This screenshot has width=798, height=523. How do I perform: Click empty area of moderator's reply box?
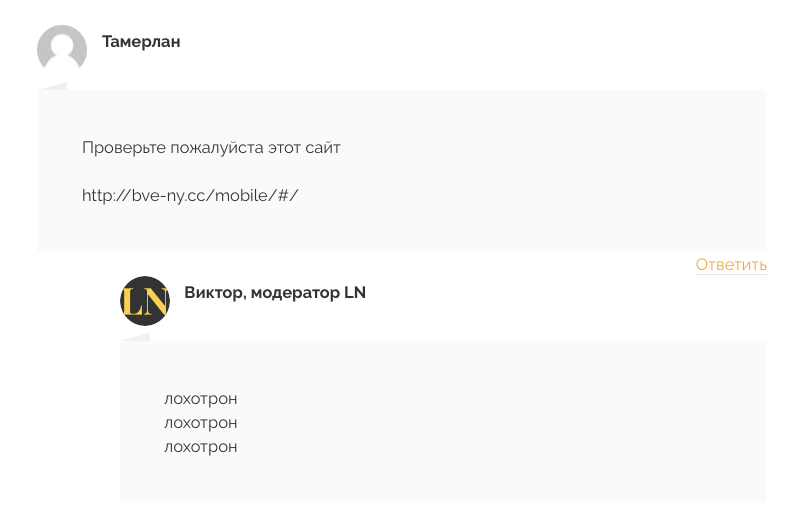pos(509,422)
